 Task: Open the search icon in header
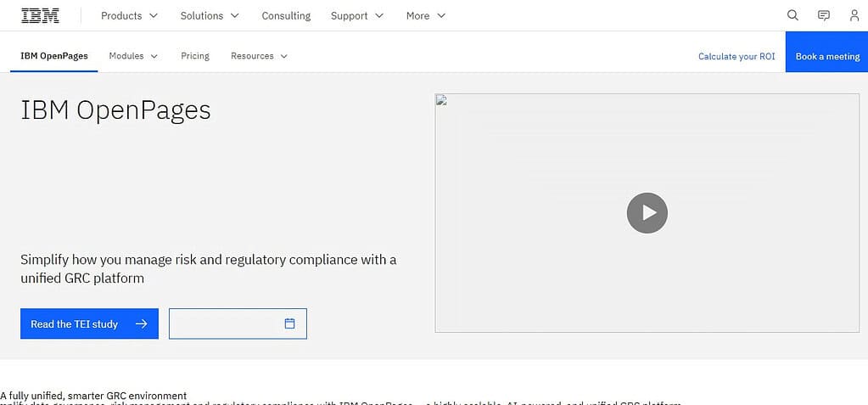click(792, 15)
